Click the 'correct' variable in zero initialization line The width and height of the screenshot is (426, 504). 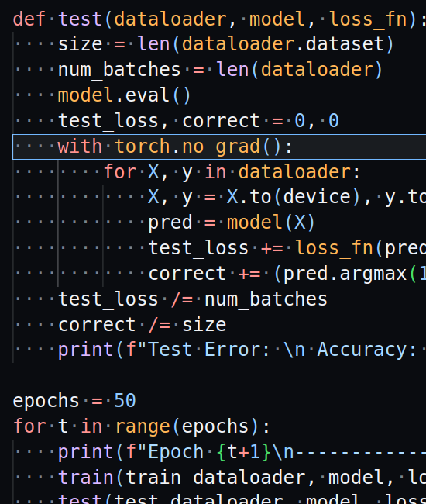point(221,121)
